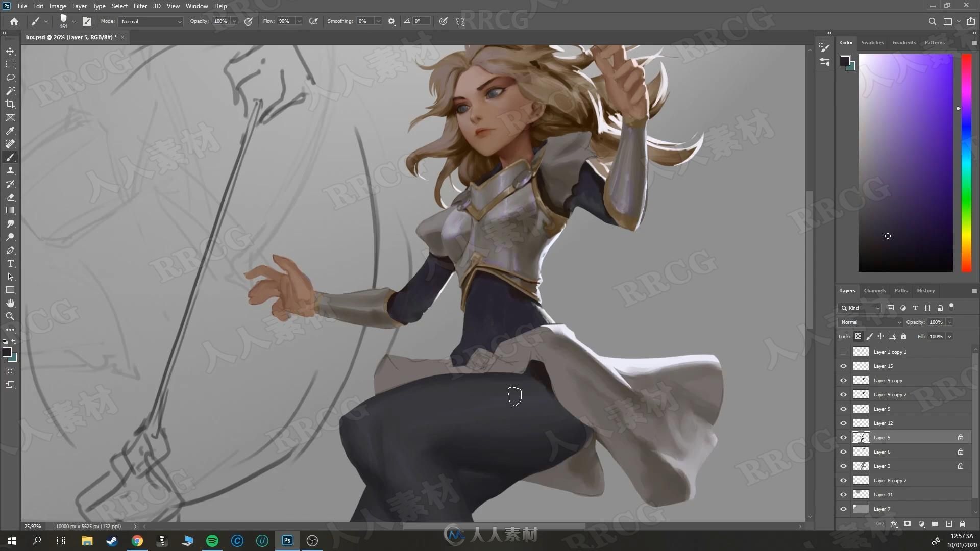Select the Dodge tool

10,237
